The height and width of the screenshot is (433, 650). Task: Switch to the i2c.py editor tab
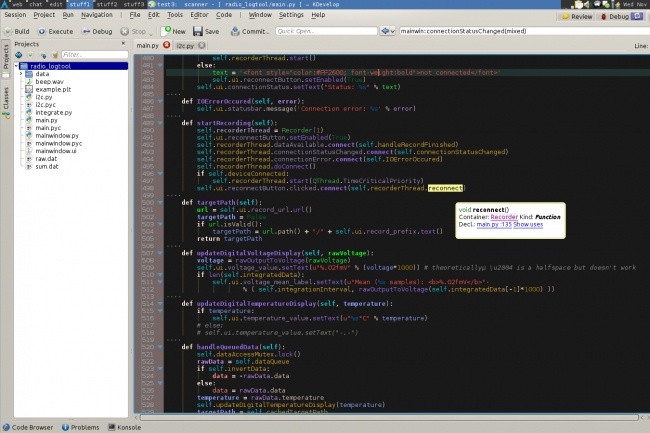185,46
